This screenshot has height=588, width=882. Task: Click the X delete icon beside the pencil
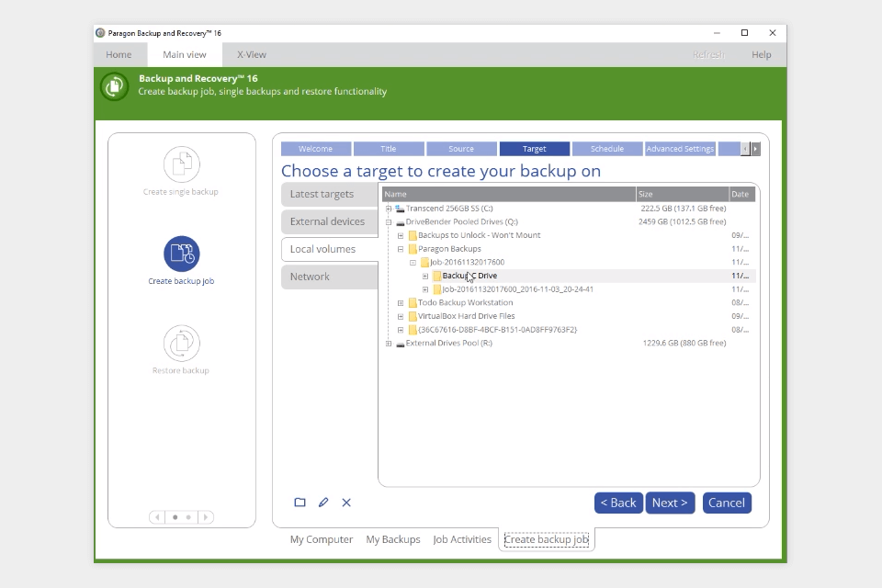pos(346,503)
